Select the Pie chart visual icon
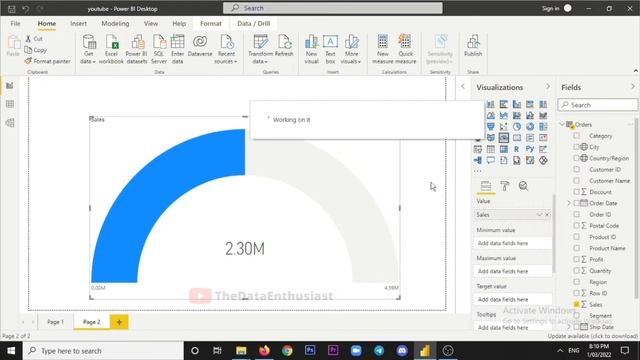Viewport: 640px width, 360px height. pyautogui.click(x=517, y=127)
